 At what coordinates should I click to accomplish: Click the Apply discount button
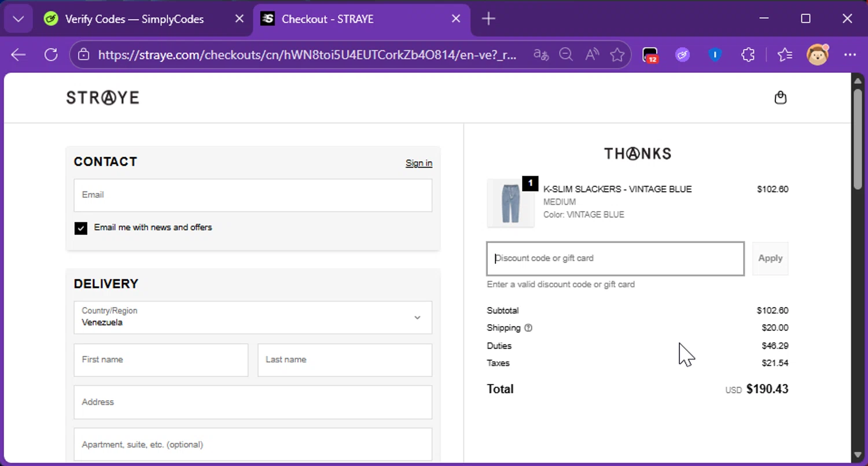click(x=770, y=258)
